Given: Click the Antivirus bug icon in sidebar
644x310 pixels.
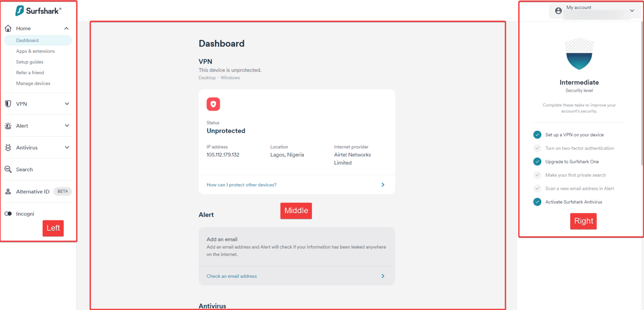Looking at the screenshot, I should [x=8, y=147].
